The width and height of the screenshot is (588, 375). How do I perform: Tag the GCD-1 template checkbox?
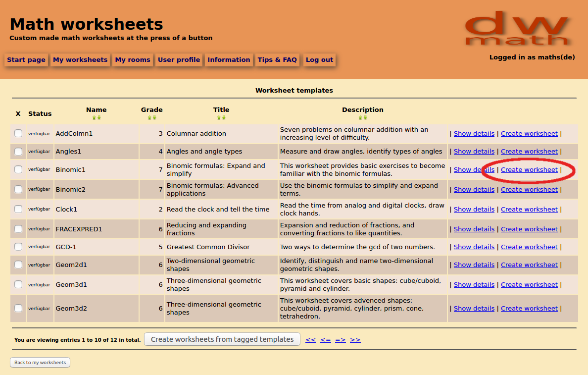point(18,247)
